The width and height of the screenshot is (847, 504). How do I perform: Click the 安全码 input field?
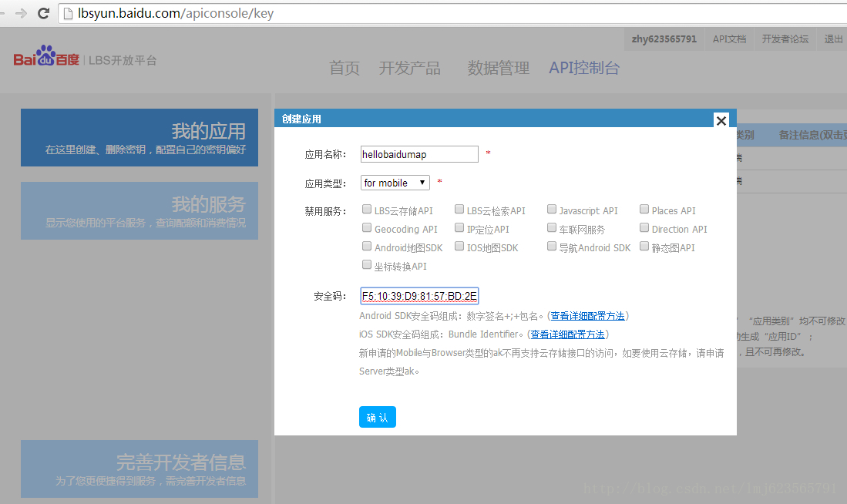(x=420, y=296)
